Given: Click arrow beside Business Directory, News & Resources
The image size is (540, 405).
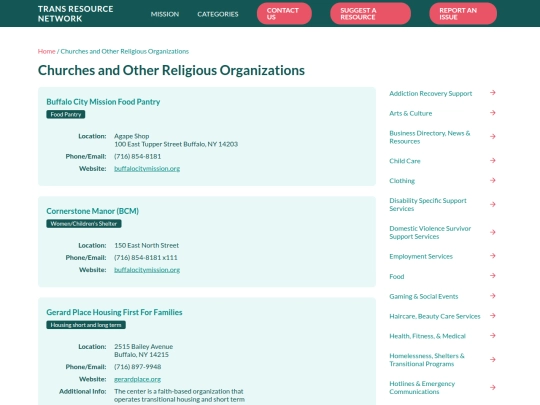Looking at the screenshot, I should [x=493, y=137].
